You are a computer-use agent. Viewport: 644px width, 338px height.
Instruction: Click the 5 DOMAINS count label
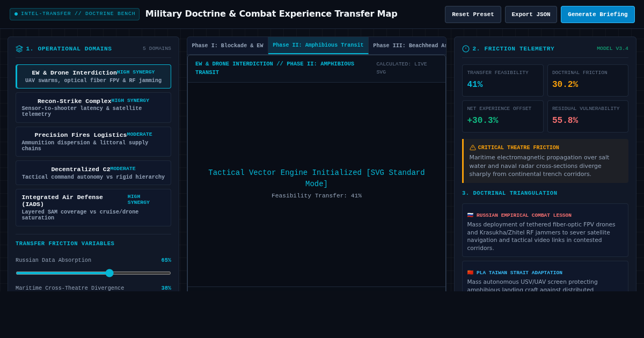157,49
